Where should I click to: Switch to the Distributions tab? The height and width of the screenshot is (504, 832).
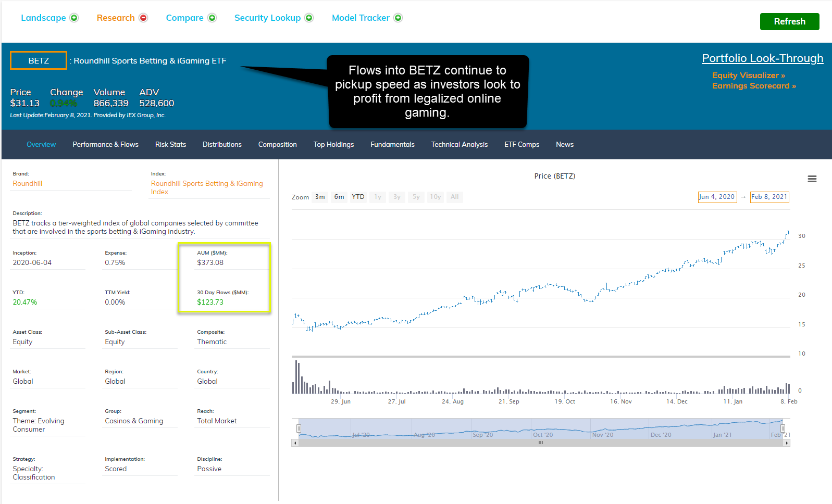pyautogui.click(x=222, y=145)
